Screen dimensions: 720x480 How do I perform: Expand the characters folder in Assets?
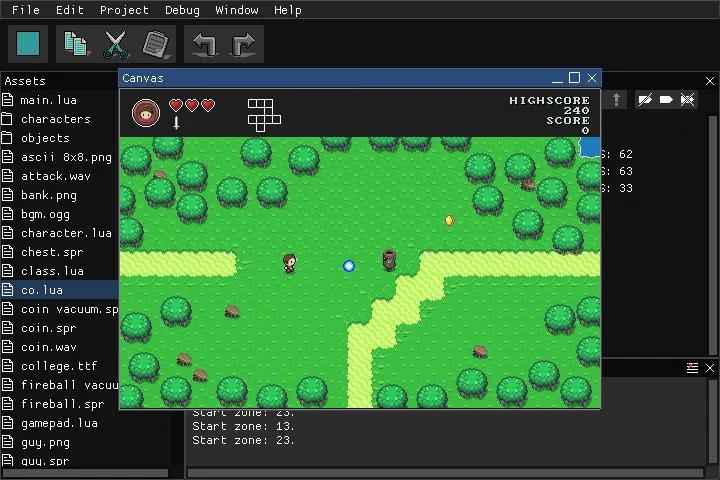tap(55, 119)
